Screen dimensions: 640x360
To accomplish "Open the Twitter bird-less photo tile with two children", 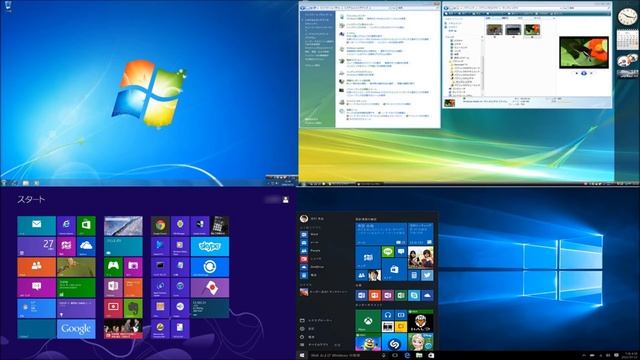I will tap(421, 257).
